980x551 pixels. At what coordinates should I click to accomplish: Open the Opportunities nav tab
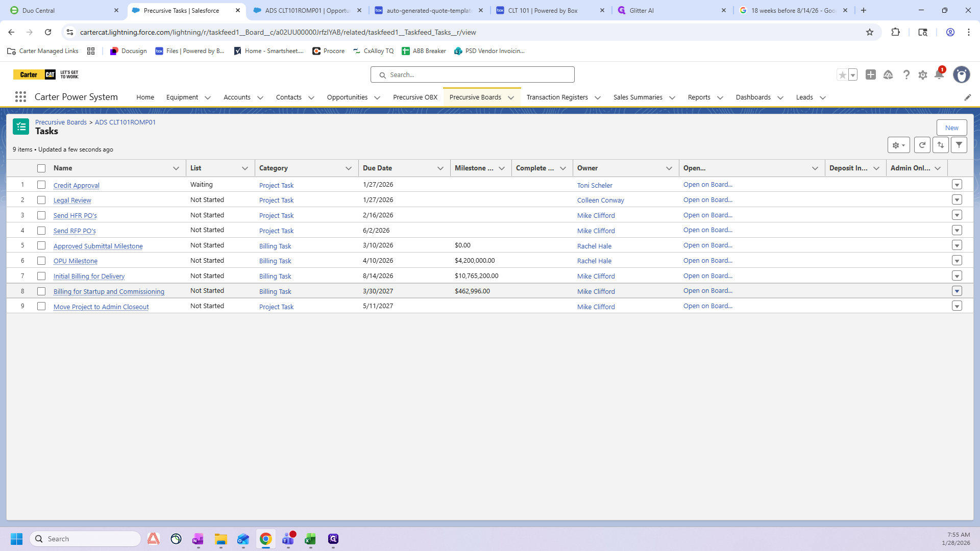[347, 97]
